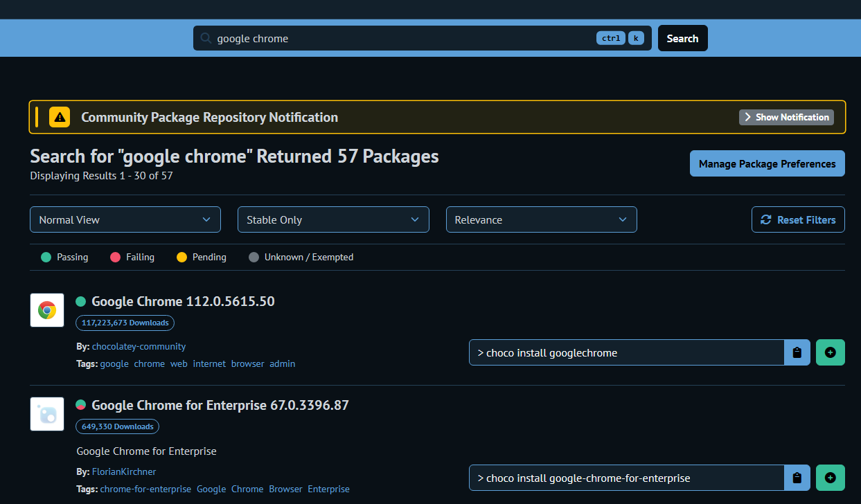Open the Relevance sort dropdown

point(542,219)
